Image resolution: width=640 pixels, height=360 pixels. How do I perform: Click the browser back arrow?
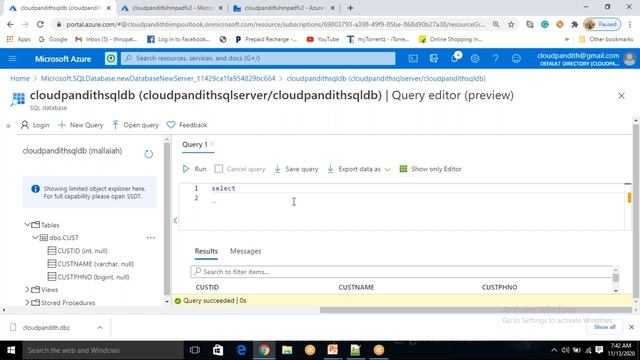10,24
